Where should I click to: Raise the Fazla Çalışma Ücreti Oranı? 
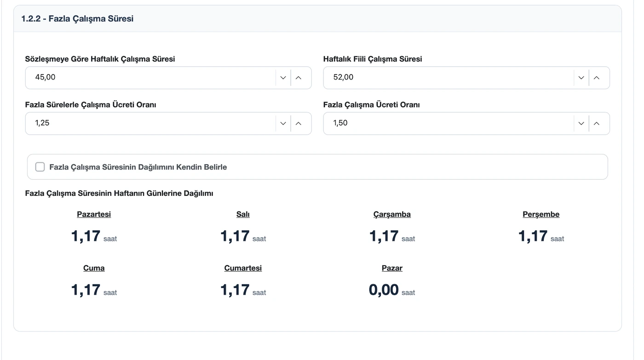pos(597,123)
